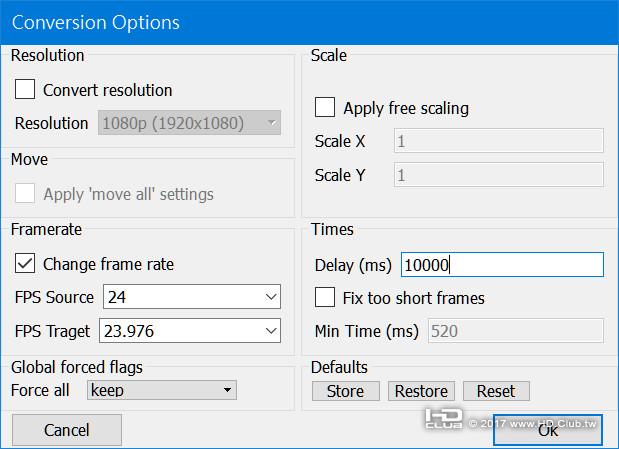Click the Apply 'move all' settings checkbox

point(25,194)
